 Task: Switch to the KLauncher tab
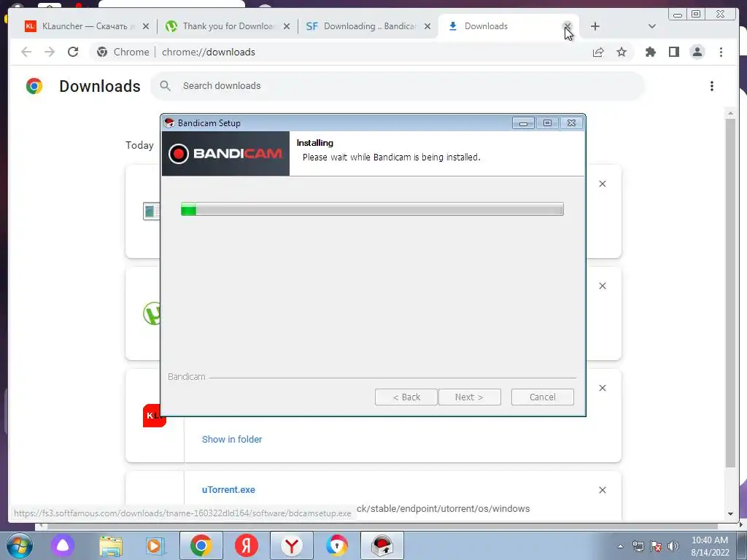pos(86,26)
